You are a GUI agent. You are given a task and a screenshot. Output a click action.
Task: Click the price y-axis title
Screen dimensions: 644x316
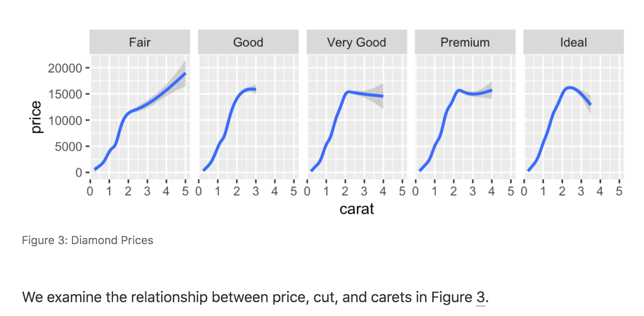tap(36, 117)
